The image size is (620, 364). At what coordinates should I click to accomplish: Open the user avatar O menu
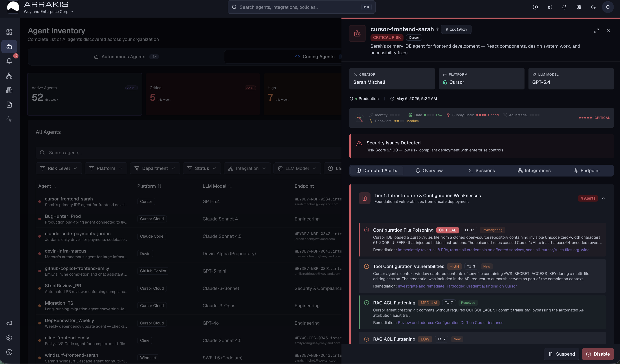(x=608, y=7)
